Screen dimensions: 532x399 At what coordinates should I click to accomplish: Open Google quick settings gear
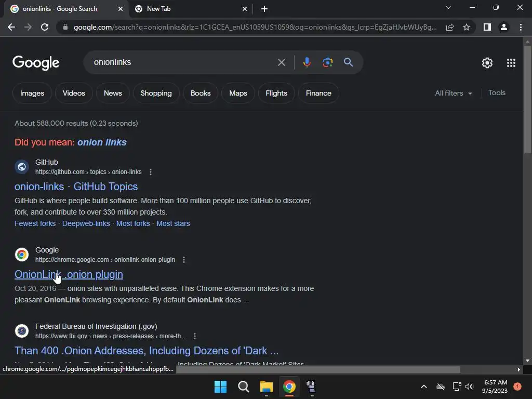pos(487,63)
